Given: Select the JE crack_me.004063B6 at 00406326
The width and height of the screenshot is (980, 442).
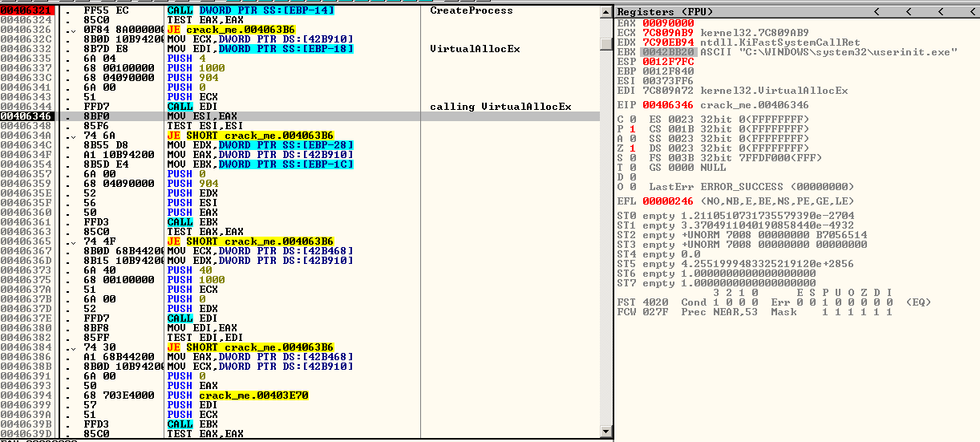Looking at the screenshot, I should 241,30.
